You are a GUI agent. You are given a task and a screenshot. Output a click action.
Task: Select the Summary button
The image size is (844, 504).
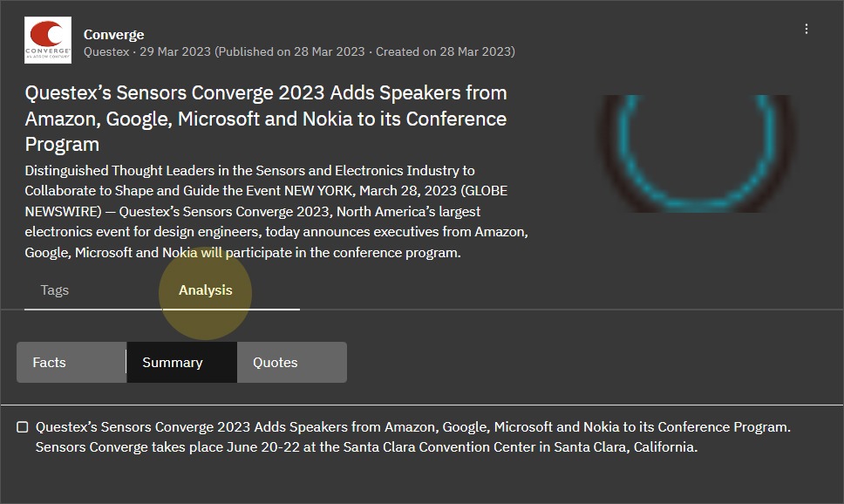tap(173, 363)
